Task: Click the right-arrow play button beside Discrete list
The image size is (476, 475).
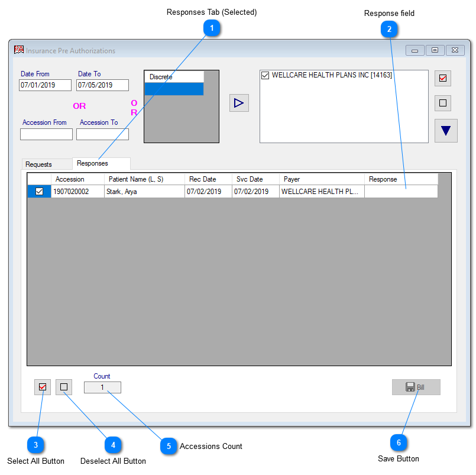Action: coord(239,103)
